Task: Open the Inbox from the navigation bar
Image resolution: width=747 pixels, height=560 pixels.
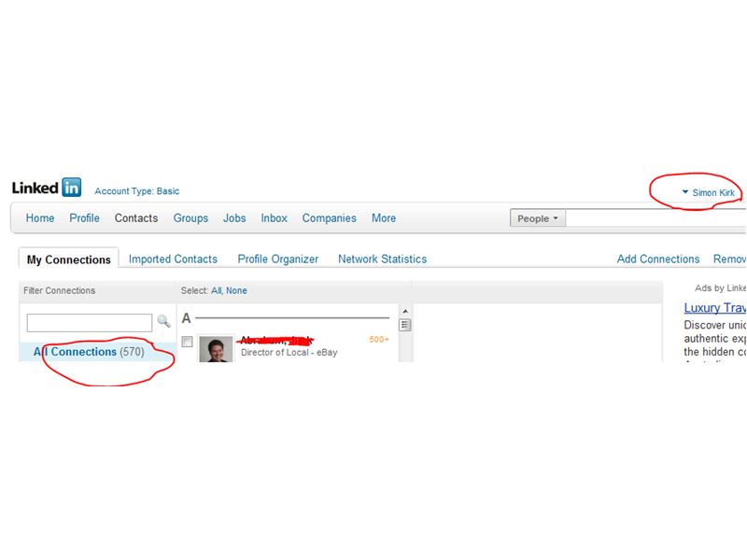Action: tap(274, 217)
